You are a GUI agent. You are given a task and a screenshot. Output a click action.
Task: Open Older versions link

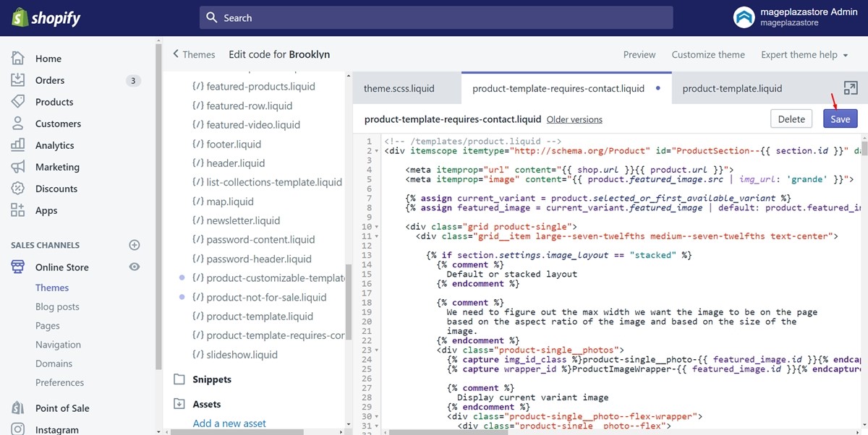pyautogui.click(x=574, y=119)
